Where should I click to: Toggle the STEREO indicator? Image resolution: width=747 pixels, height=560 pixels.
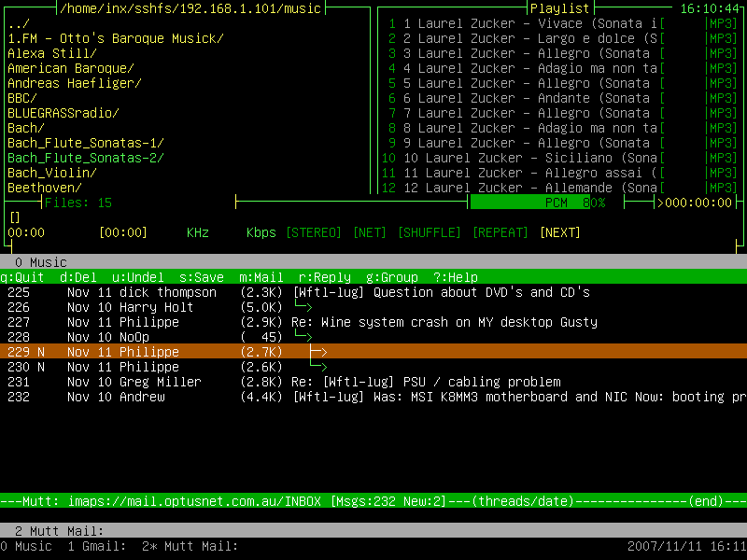(x=314, y=232)
